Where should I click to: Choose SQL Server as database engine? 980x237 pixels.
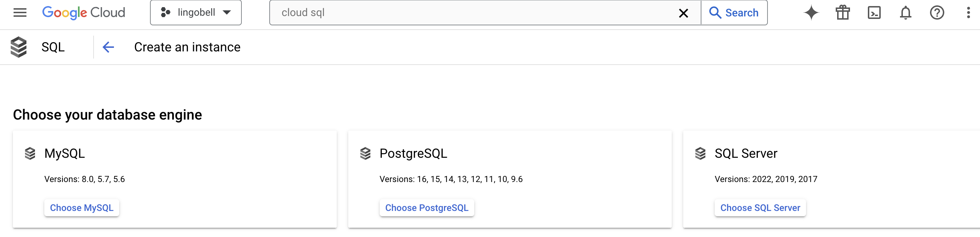[x=760, y=208]
